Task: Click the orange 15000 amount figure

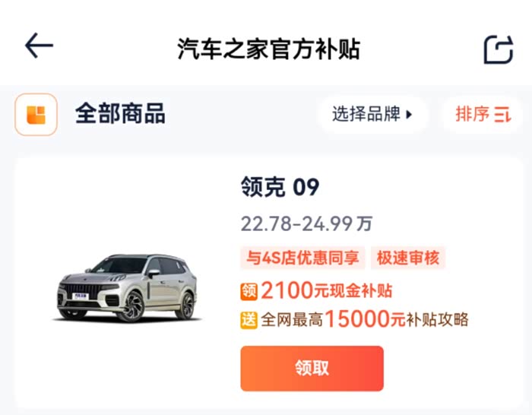Action: pos(356,319)
